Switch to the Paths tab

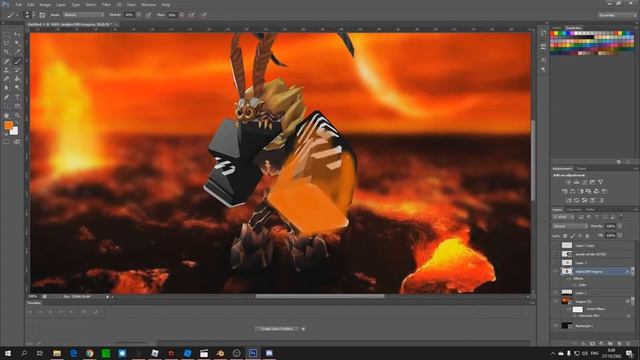point(590,209)
